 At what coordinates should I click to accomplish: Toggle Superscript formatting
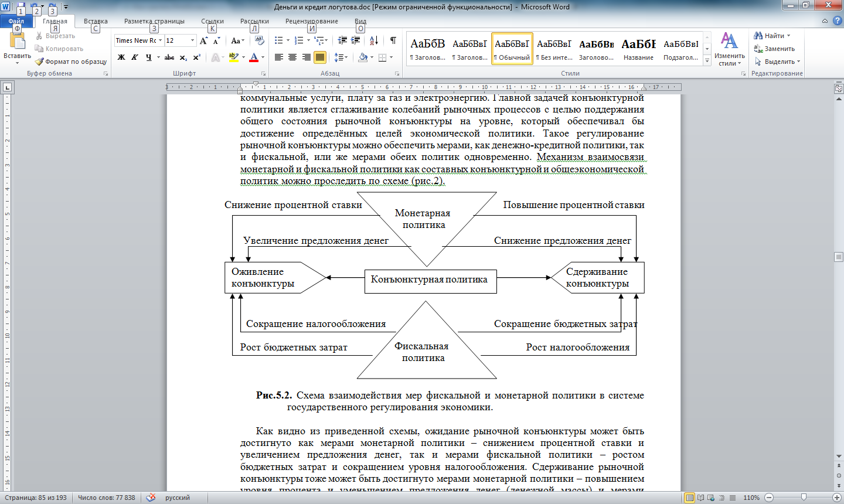[x=196, y=57]
